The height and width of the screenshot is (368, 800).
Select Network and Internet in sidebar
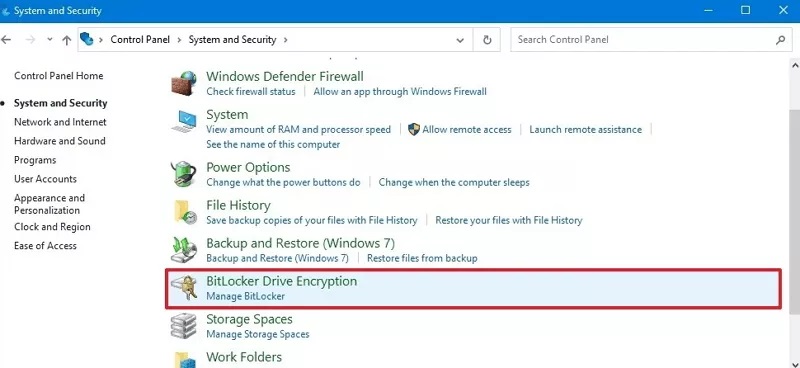60,122
